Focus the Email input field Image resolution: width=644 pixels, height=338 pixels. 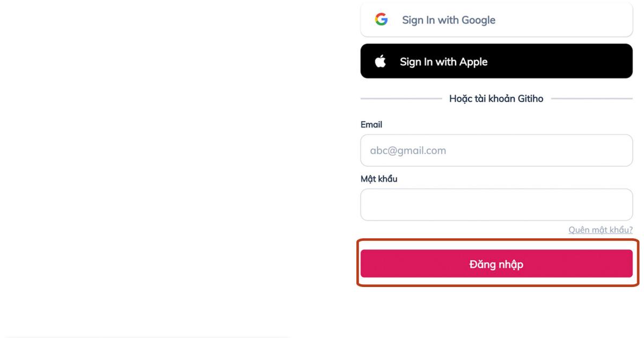[496, 150]
